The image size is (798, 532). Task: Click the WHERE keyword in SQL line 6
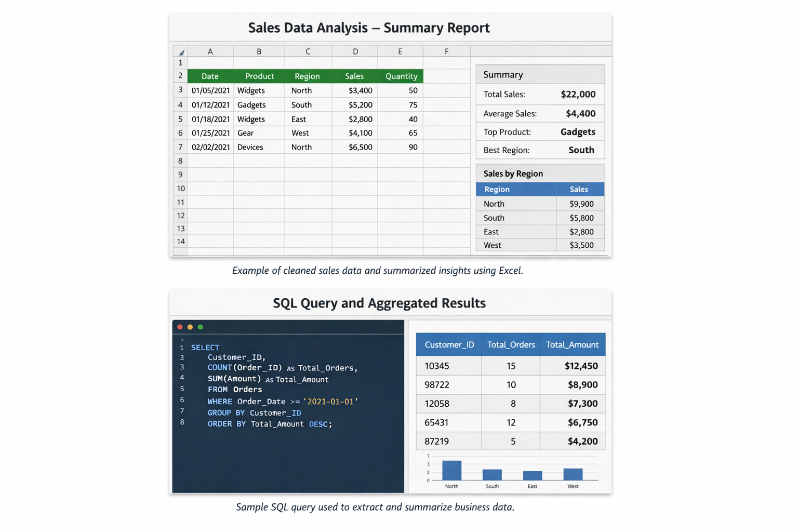point(220,402)
